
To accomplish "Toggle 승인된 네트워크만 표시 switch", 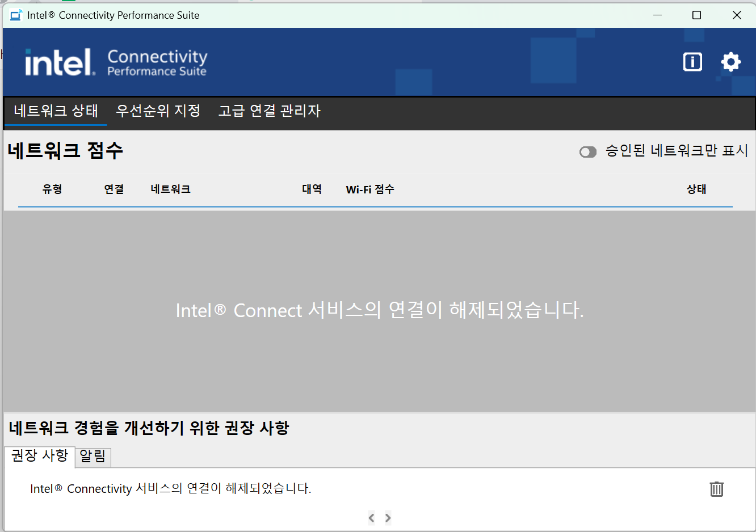I will coord(588,152).
